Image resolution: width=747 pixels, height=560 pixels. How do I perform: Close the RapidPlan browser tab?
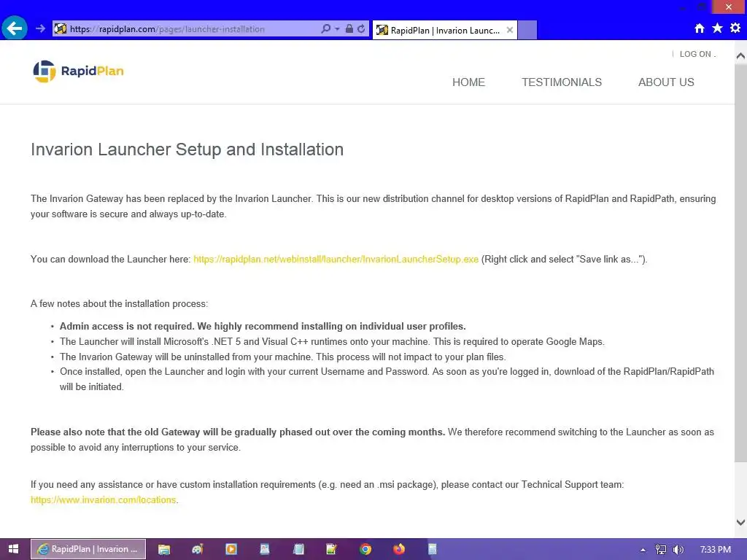[510, 30]
